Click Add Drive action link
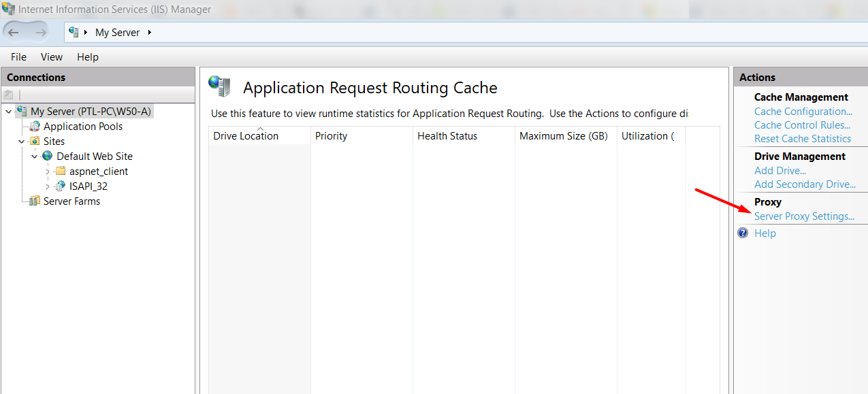The image size is (868, 394). tap(780, 170)
